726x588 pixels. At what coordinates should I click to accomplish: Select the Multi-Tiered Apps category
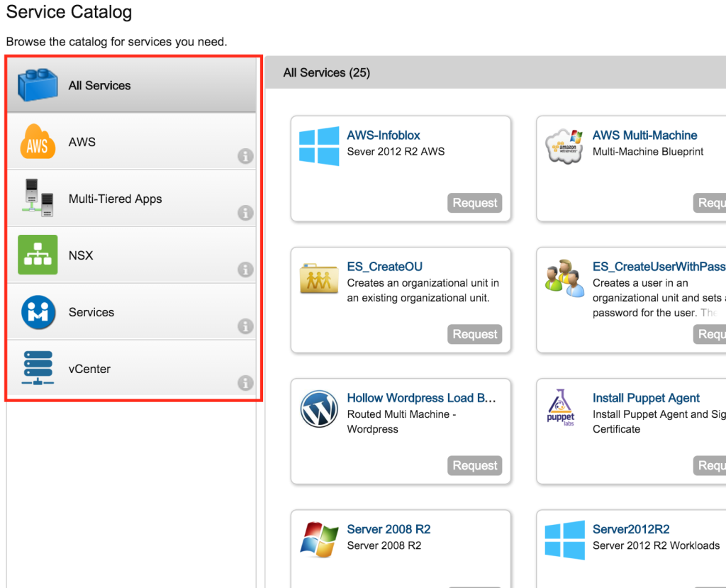click(115, 199)
